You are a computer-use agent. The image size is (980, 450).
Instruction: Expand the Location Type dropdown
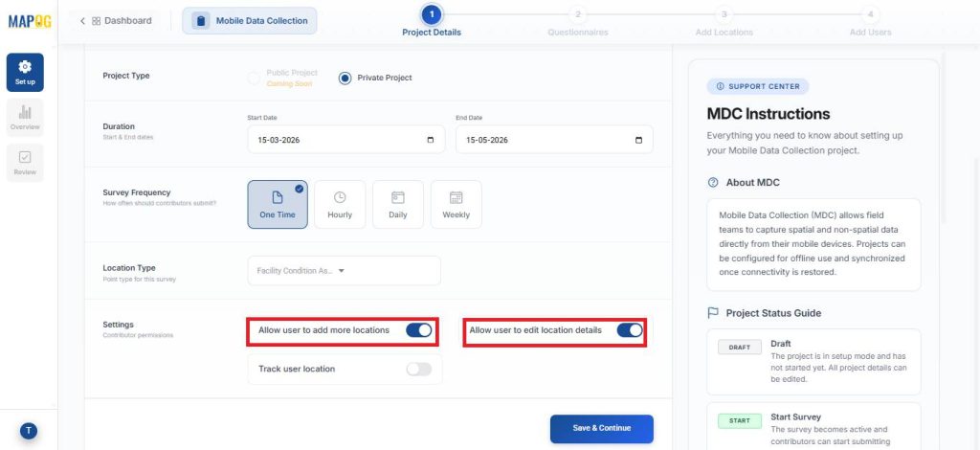344,271
